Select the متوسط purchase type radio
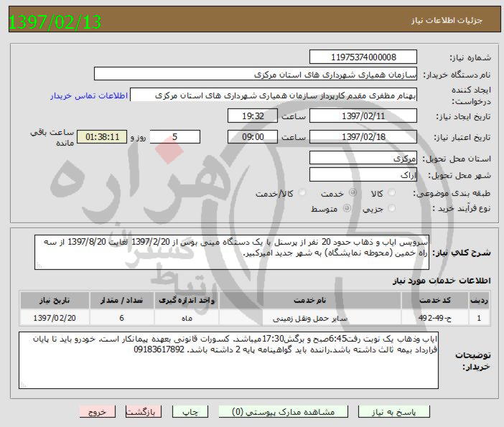 click(347, 208)
